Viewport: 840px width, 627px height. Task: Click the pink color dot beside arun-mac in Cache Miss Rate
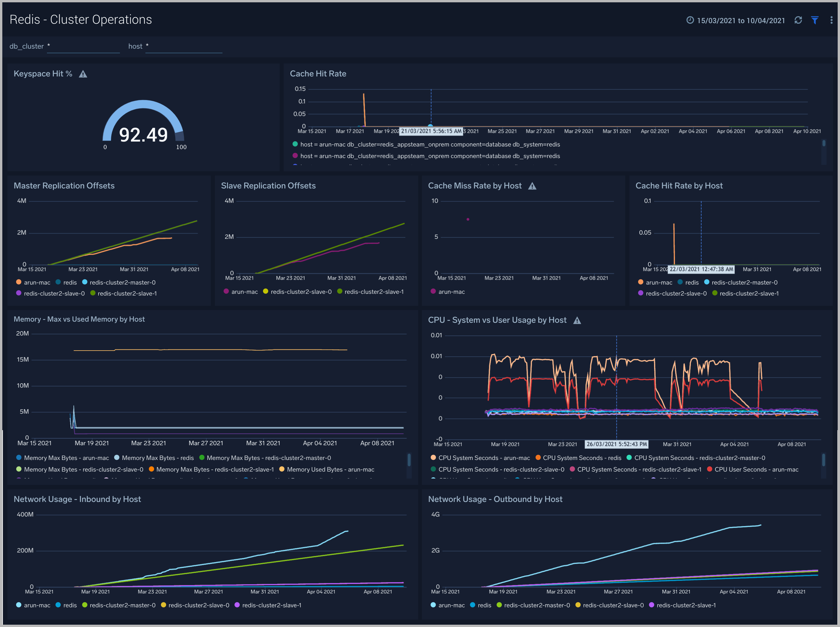coord(433,291)
